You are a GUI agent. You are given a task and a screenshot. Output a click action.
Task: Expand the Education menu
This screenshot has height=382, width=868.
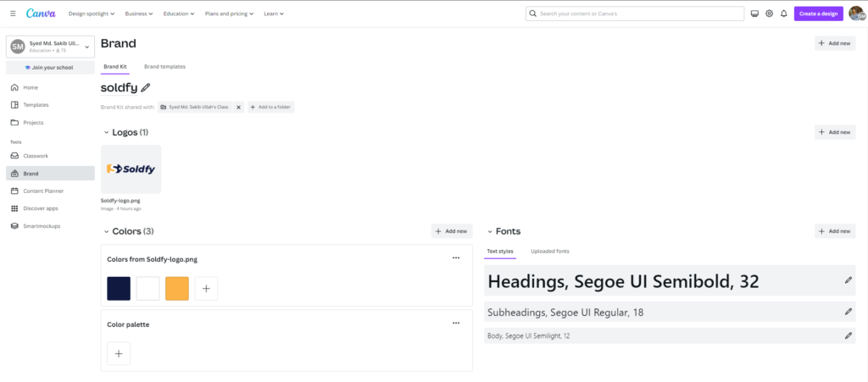point(179,14)
